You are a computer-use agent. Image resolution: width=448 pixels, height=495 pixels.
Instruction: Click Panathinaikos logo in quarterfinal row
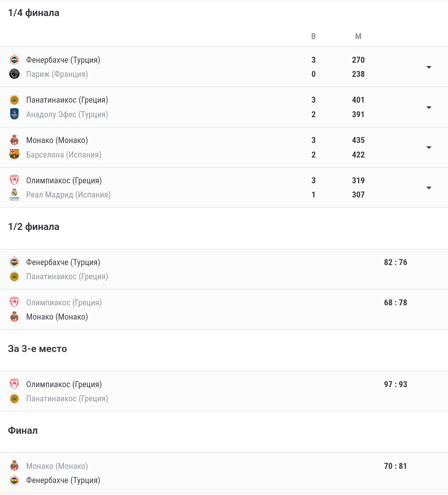click(14, 100)
